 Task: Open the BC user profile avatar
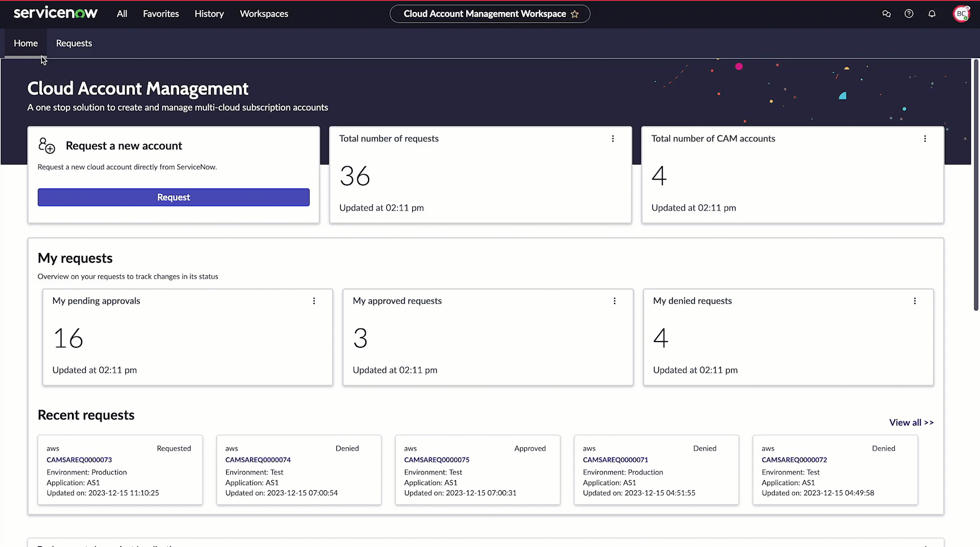pos(961,14)
